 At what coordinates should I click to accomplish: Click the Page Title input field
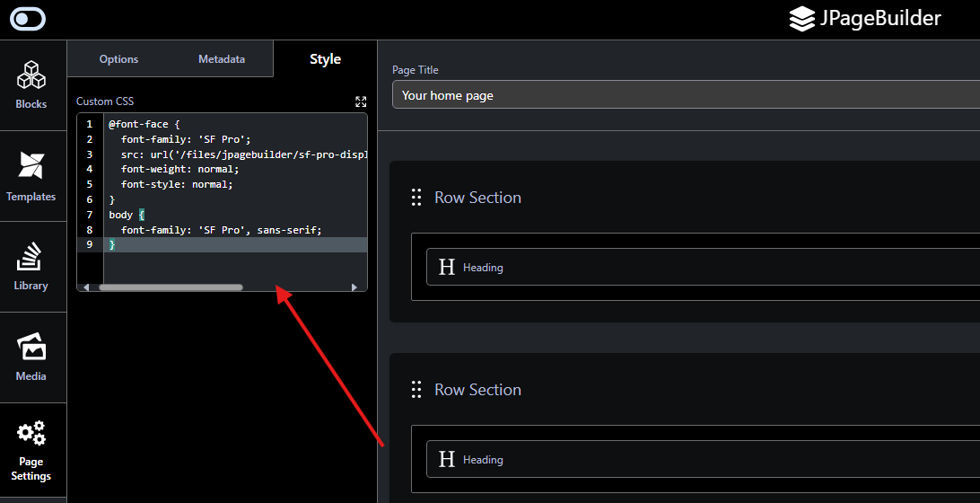point(686,95)
